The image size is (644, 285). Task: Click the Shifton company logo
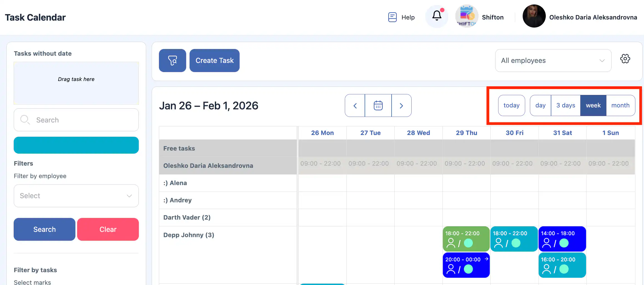click(467, 17)
